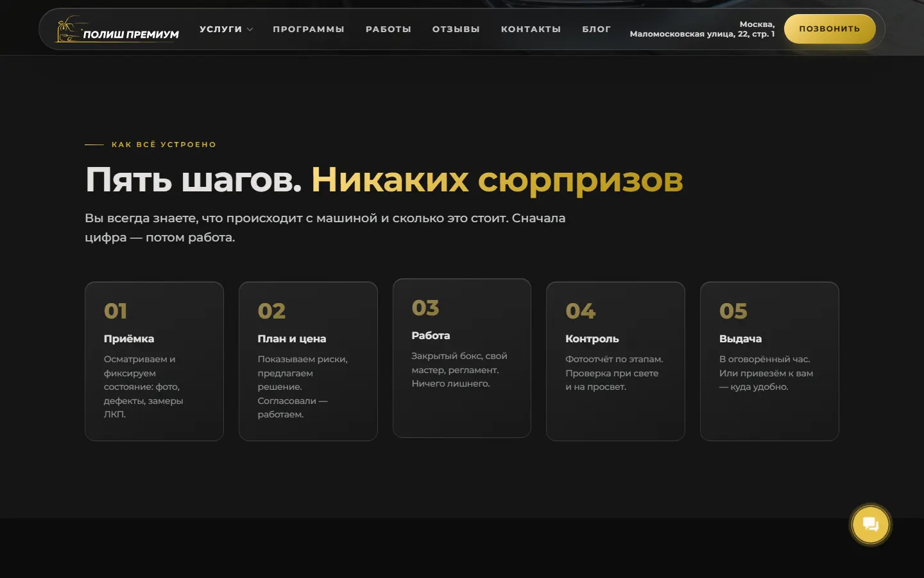Click the Как всё устроено label

[x=164, y=144]
